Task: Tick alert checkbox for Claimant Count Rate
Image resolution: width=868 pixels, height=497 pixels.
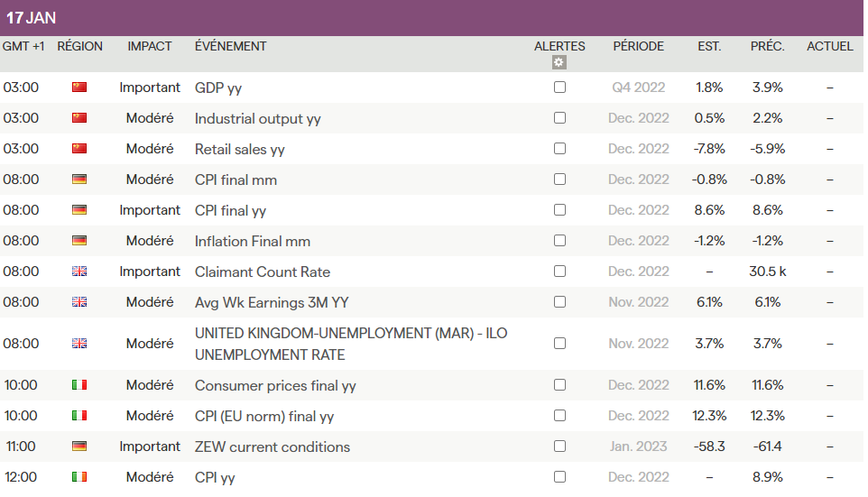Action: (x=559, y=272)
